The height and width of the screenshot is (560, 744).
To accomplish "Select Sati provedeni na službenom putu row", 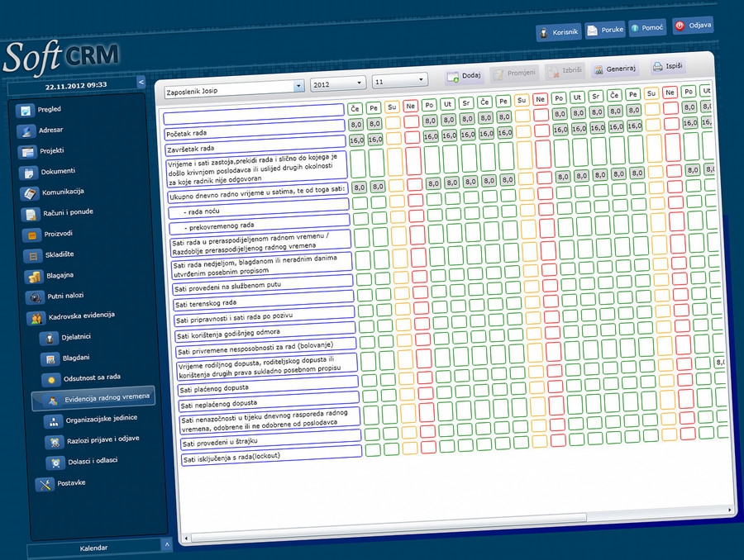I will coord(264,284).
